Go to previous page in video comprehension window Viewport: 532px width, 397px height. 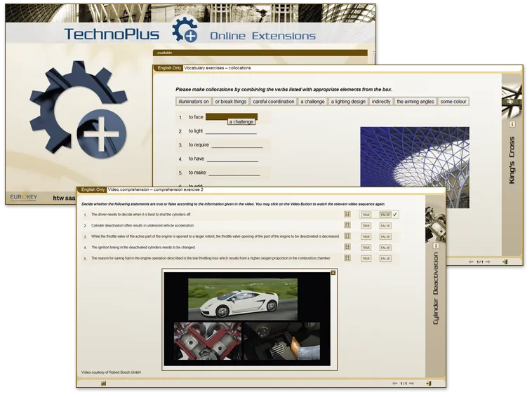point(394,384)
